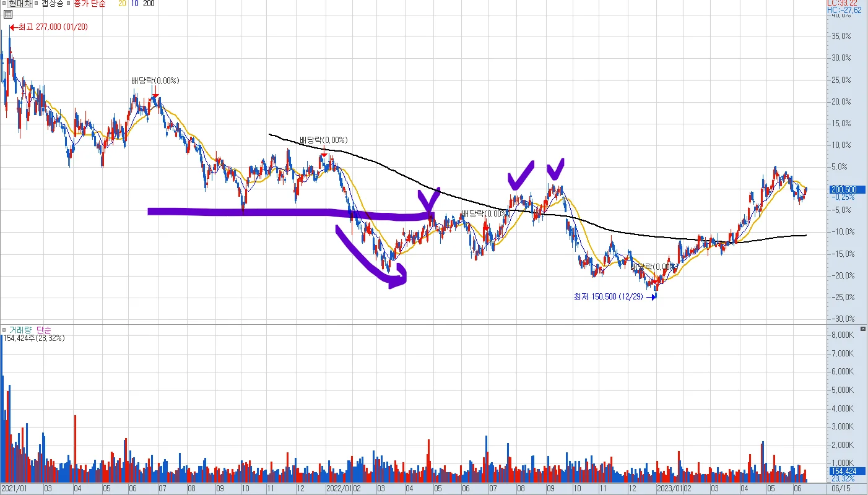
Task: Toggle the small square before 현대차
Action: click(x=4, y=4)
